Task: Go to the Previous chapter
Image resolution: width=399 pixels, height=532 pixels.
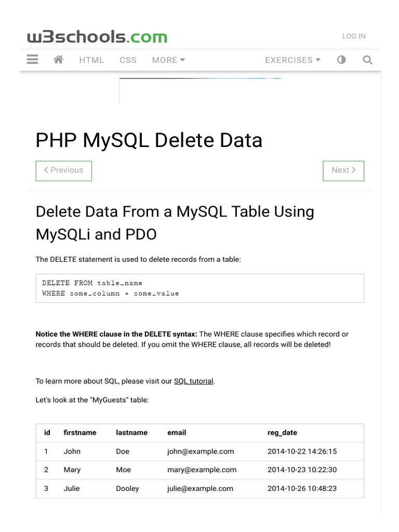Action: click(63, 170)
